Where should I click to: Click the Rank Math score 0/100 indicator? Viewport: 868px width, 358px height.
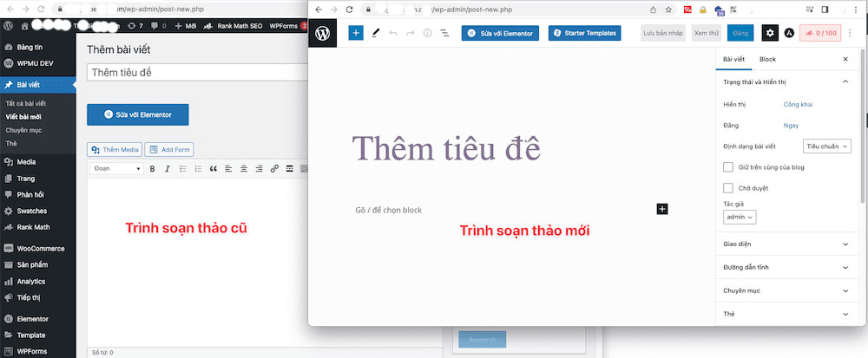[x=820, y=33]
